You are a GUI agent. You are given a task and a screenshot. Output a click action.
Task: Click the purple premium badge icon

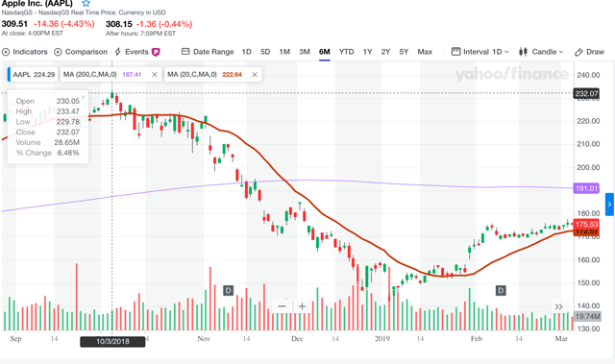coord(156,52)
